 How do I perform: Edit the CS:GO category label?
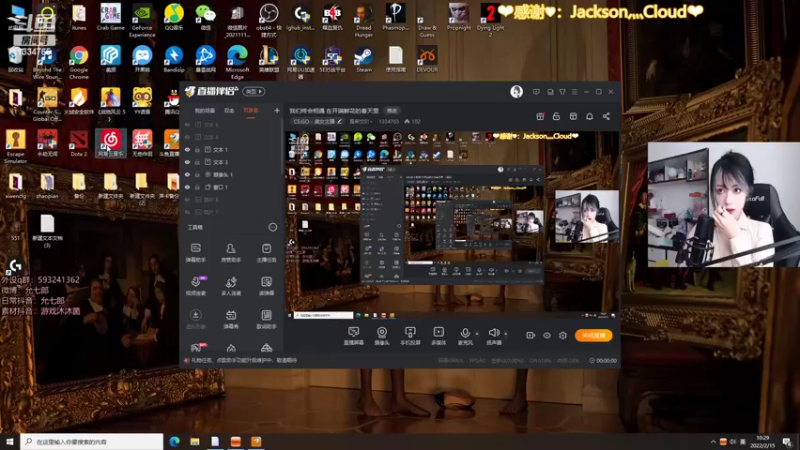pyautogui.click(x=317, y=121)
